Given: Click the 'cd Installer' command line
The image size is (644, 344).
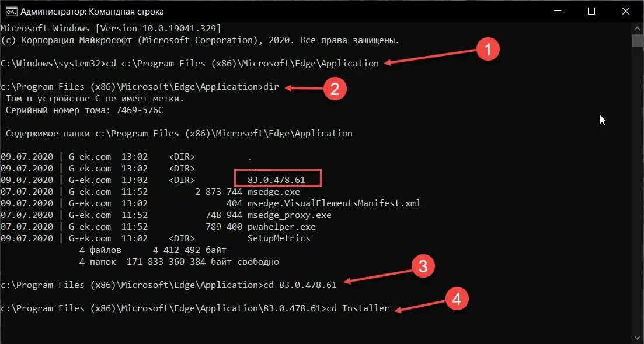Looking at the screenshot, I should point(358,308).
